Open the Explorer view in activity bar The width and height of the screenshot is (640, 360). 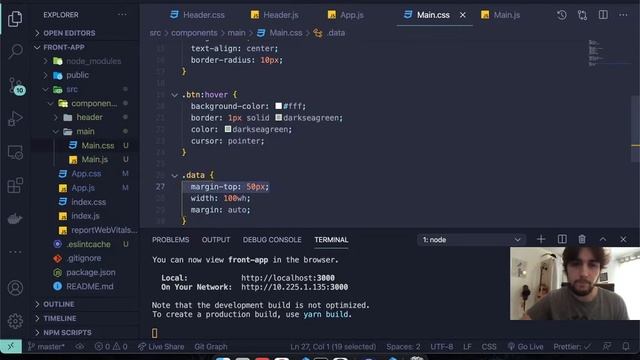pyautogui.click(x=15, y=18)
